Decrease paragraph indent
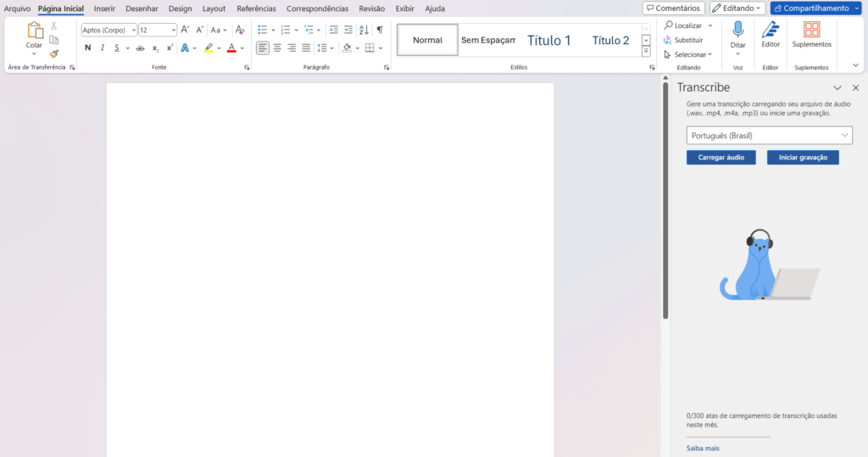Viewport: 868px width, 457px height. click(x=333, y=30)
